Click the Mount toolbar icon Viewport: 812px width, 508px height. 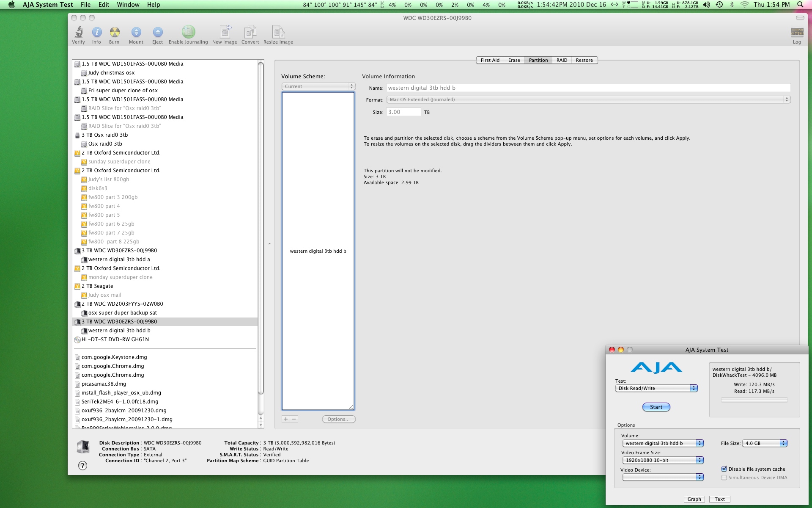click(x=136, y=32)
